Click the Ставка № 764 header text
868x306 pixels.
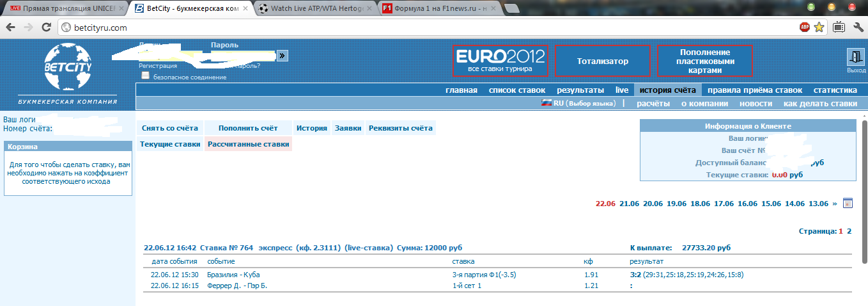tap(226, 247)
